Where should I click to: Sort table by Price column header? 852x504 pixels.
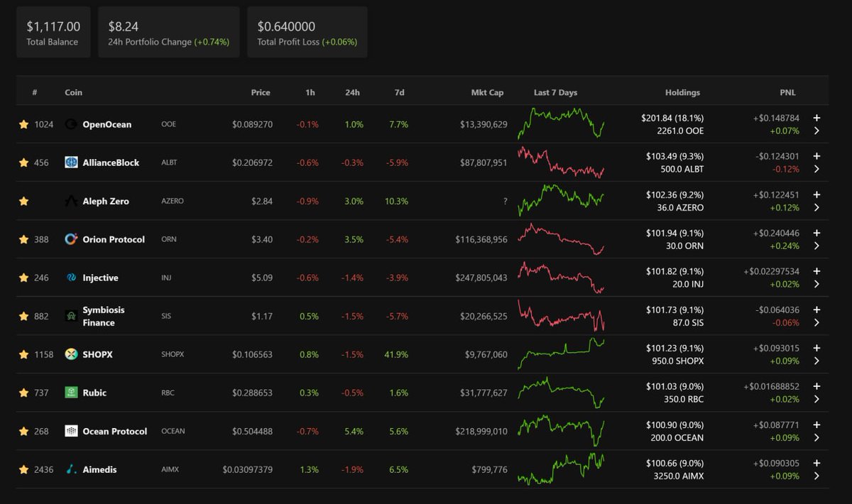tap(261, 92)
